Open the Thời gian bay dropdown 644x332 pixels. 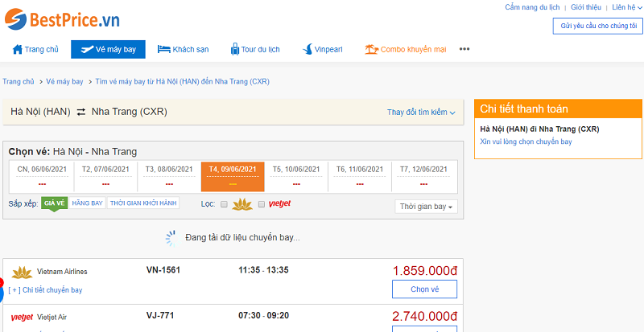426,207
